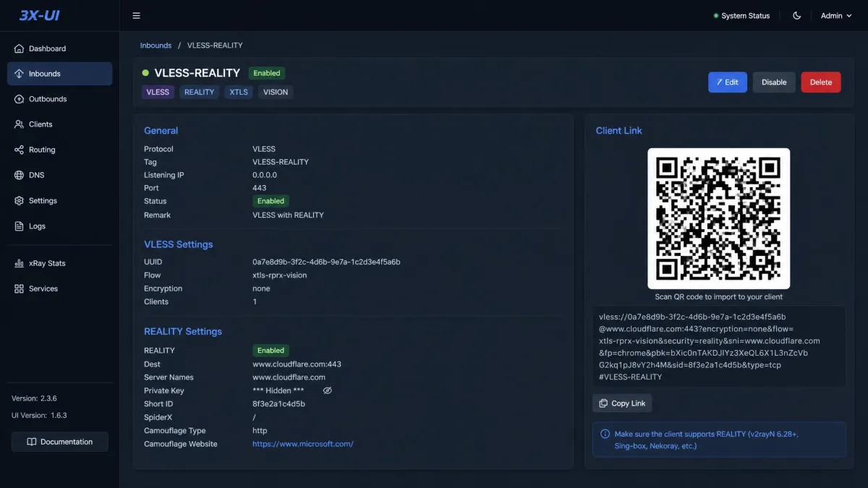Click the Status Enabled badge in General
The image size is (868, 488).
point(271,201)
